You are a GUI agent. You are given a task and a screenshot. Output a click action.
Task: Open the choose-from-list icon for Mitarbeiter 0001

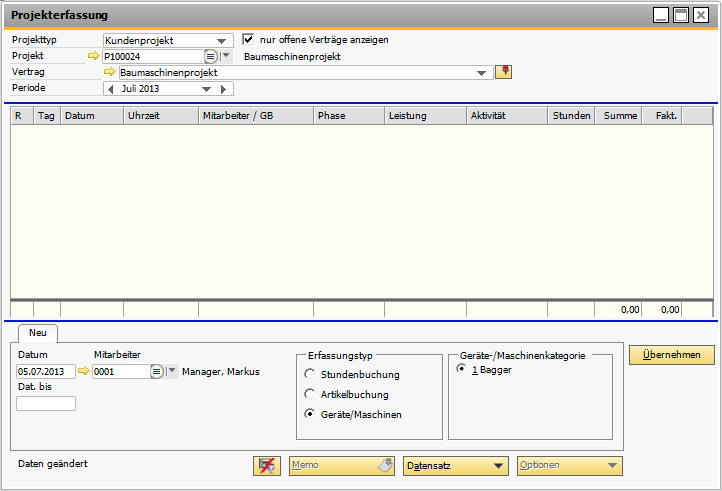tap(157, 371)
